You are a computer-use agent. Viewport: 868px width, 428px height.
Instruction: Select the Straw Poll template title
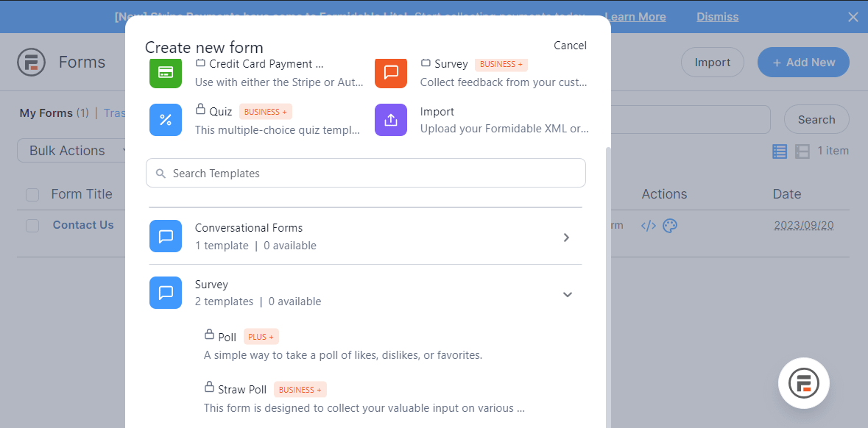coord(242,390)
